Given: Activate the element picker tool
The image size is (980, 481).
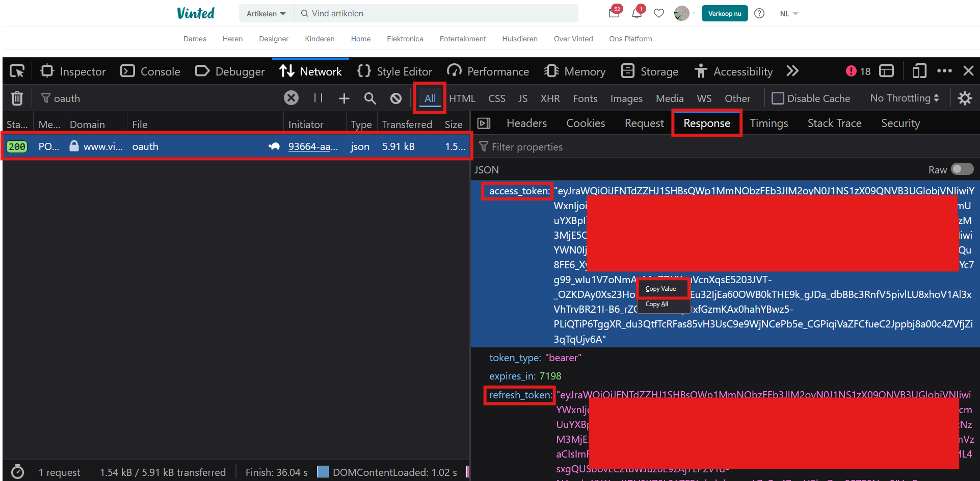Looking at the screenshot, I should [17, 71].
